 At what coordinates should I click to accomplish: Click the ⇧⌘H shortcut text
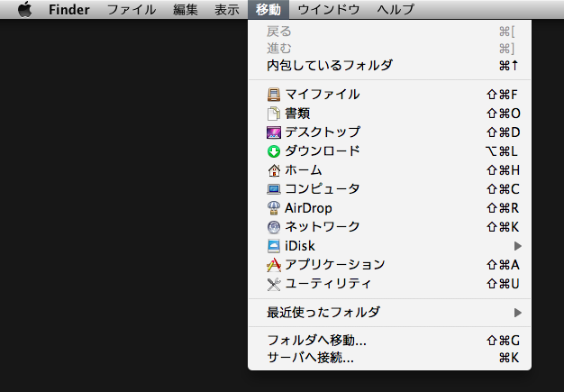(x=504, y=170)
